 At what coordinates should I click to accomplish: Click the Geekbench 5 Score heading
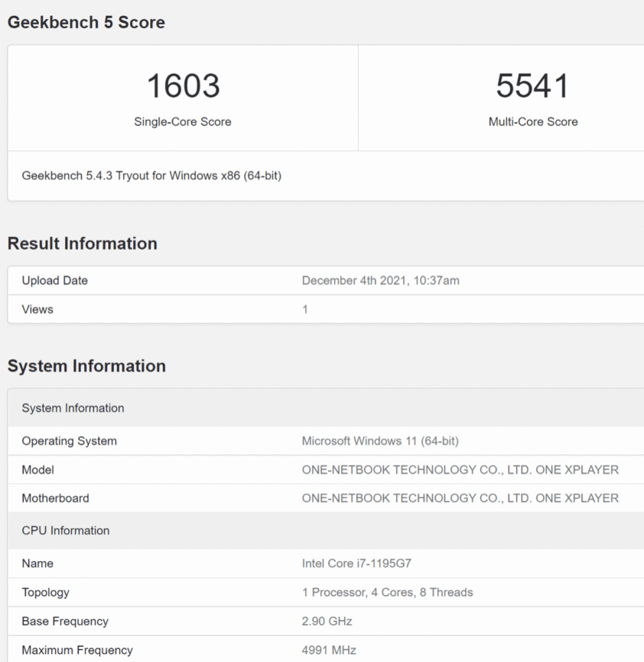[x=86, y=22]
